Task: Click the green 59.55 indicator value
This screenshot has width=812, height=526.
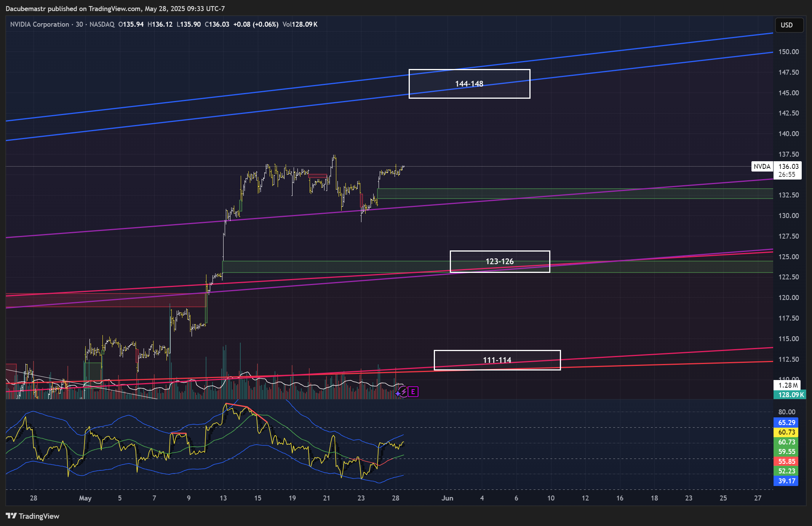Action: tap(786, 452)
